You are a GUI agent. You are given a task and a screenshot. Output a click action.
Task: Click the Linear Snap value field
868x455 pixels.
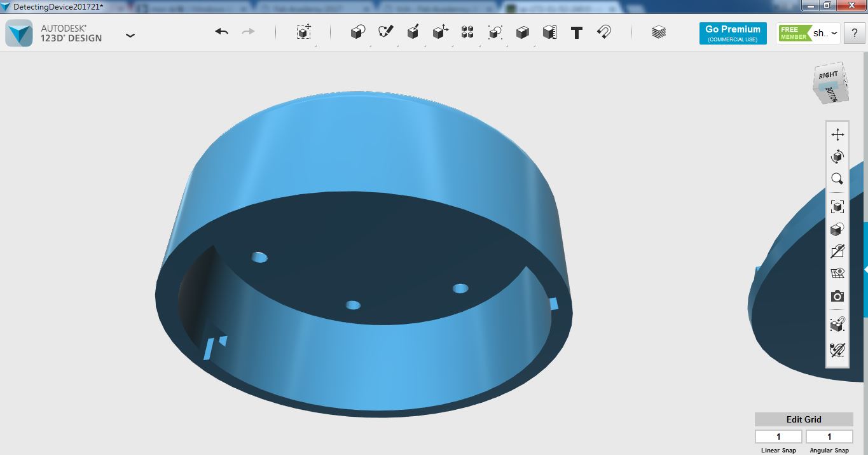(x=778, y=437)
